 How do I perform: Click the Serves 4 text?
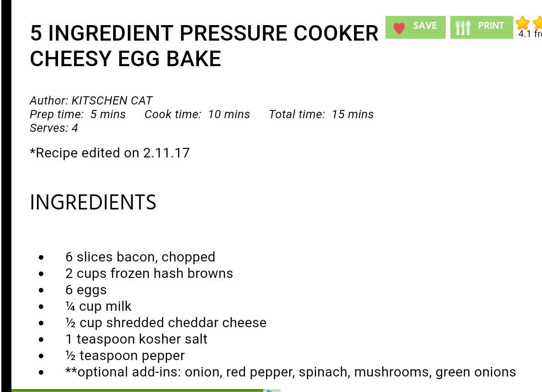point(54,128)
